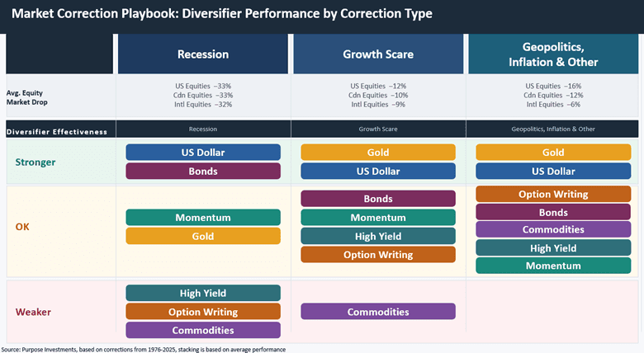The width and height of the screenshot is (644, 353).
Task: Select Option Writing in the Geopolitics column
Action: (553, 194)
